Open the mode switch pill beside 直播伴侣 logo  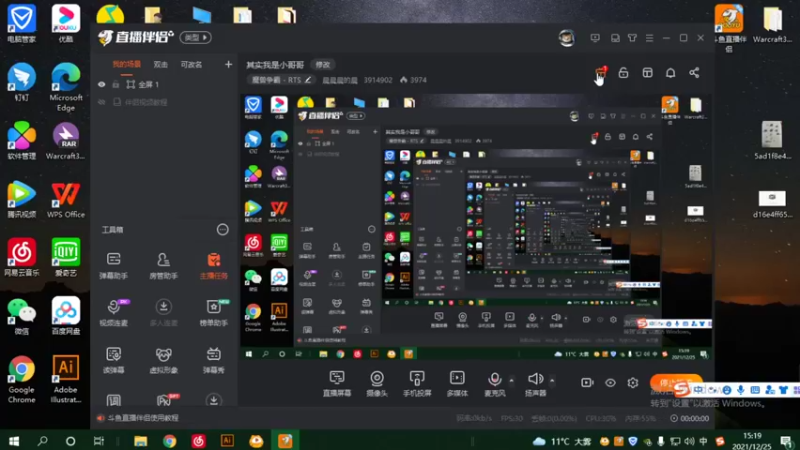click(x=195, y=38)
